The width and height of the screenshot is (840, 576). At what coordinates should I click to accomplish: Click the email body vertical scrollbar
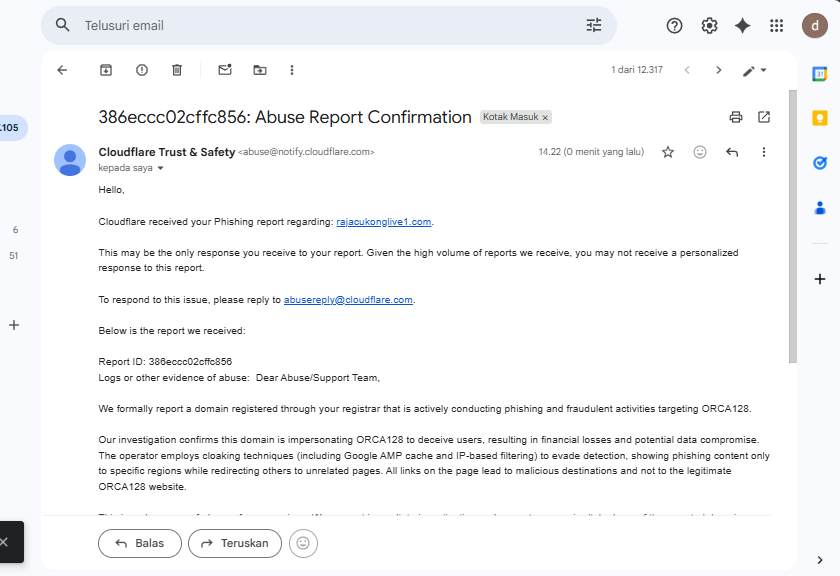[x=793, y=227]
